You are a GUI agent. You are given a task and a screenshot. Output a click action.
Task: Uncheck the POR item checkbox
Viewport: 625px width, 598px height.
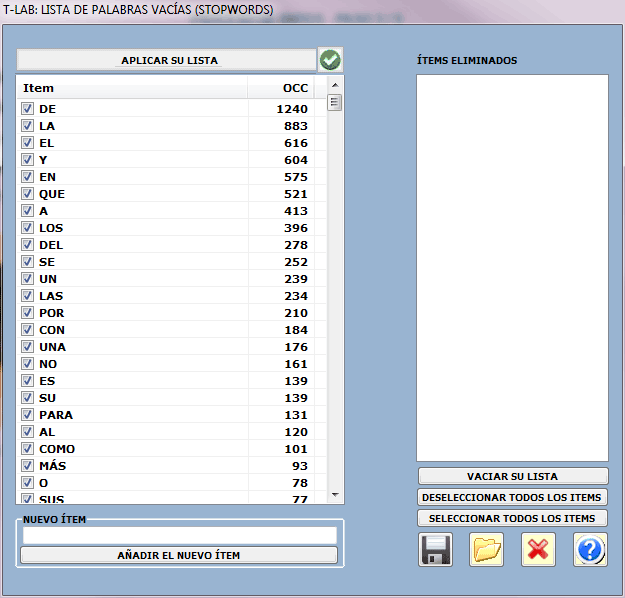[x=28, y=313]
